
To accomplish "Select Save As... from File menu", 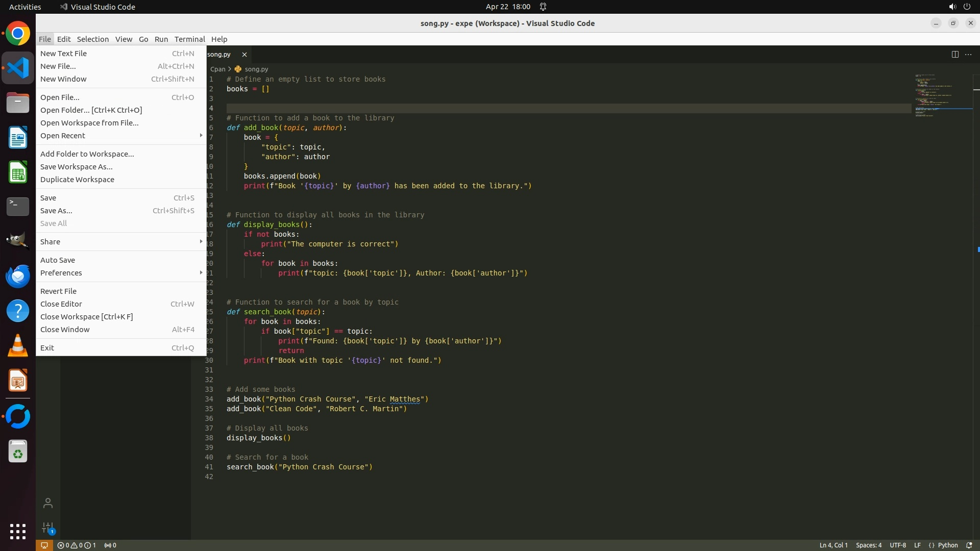I will 56,210.
